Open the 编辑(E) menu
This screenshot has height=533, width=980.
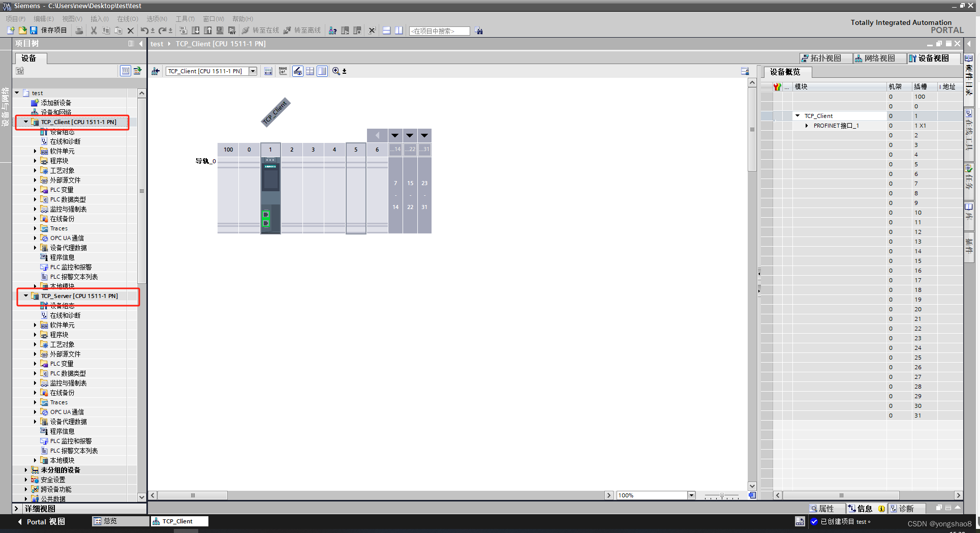click(44, 19)
